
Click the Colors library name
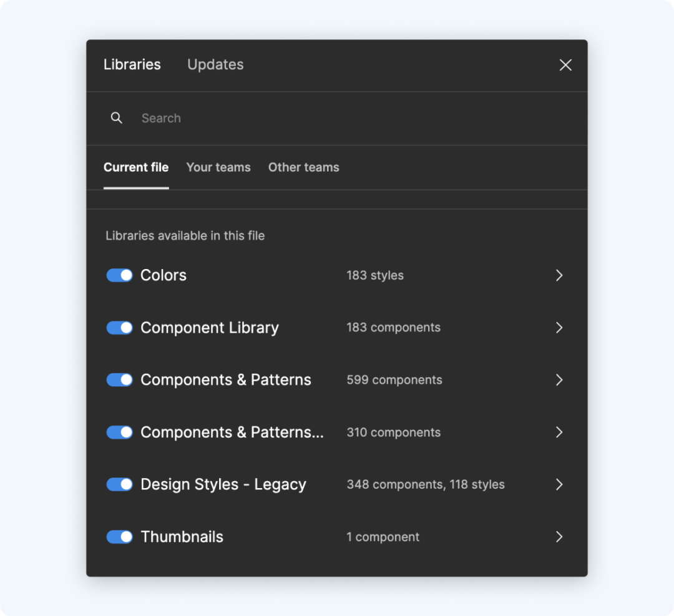[164, 275]
